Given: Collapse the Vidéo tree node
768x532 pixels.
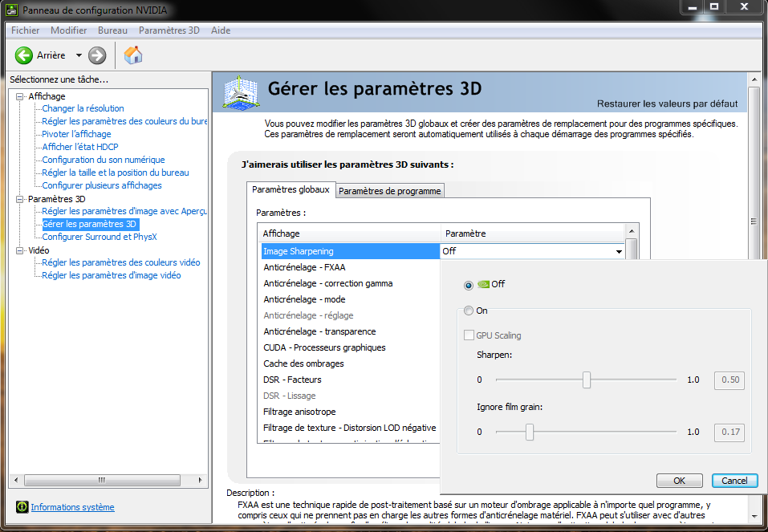Looking at the screenshot, I should [19, 251].
